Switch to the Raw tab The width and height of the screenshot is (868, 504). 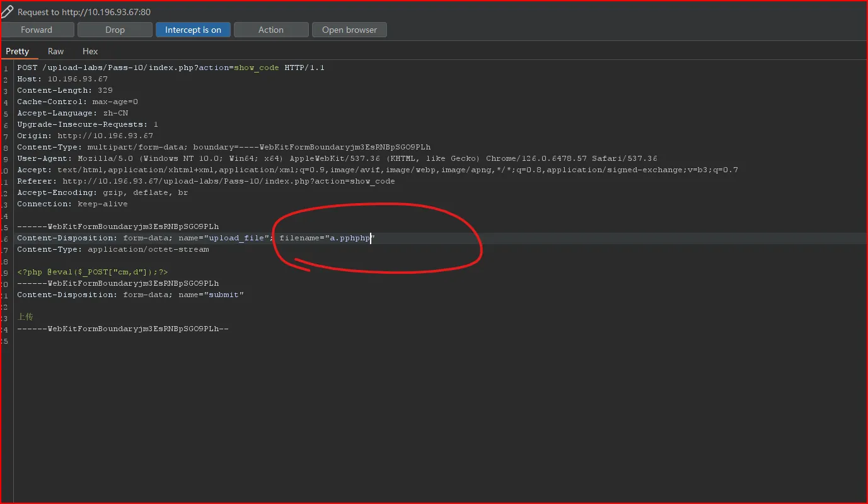coord(56,51)
